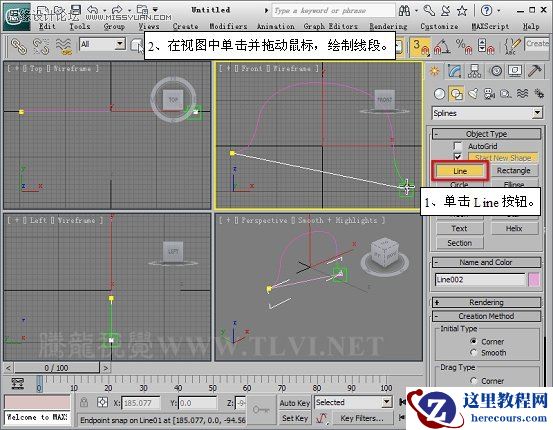
Task: Uncheck the Start New Shape checkbox
Action: pos(458,157)
